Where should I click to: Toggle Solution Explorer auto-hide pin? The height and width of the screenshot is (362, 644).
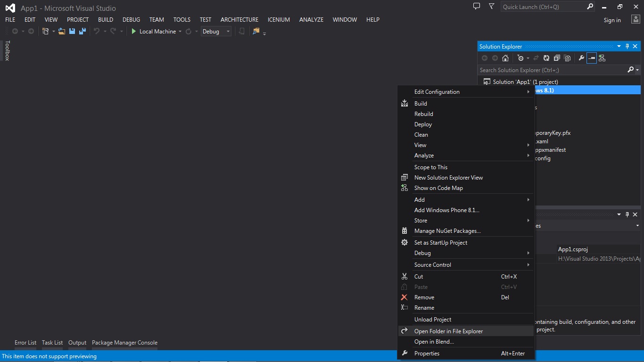(x=627, y=46)
